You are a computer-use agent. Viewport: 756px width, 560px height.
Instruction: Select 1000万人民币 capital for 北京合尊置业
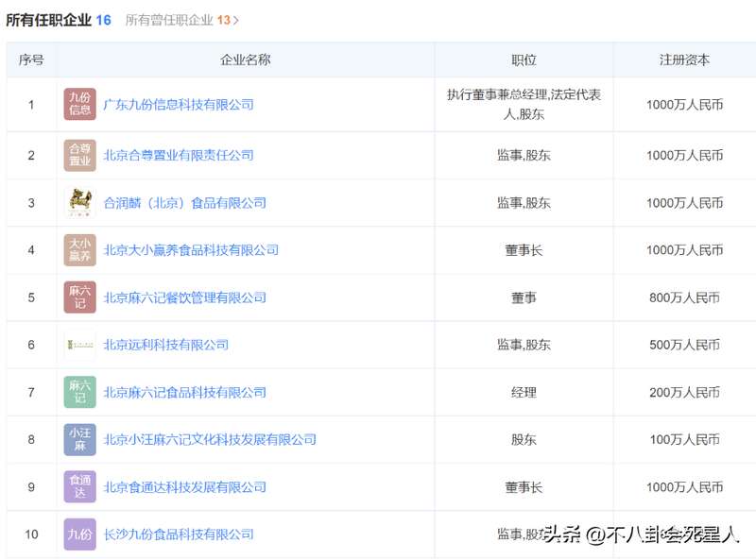pos(684,155)
